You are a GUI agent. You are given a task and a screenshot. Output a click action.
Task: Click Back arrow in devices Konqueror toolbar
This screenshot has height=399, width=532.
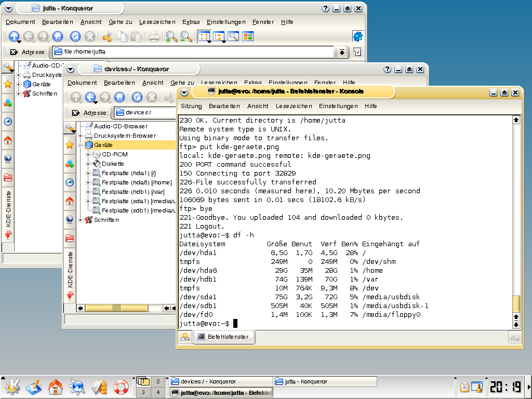tap(90, 97)
